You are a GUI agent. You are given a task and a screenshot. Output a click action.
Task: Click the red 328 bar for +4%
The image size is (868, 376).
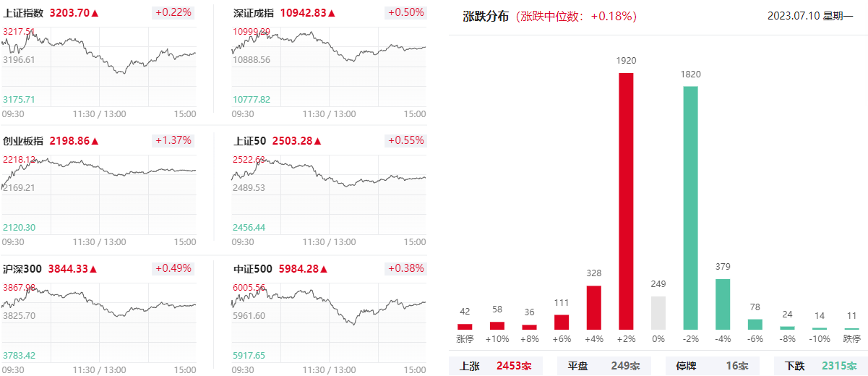593,307
